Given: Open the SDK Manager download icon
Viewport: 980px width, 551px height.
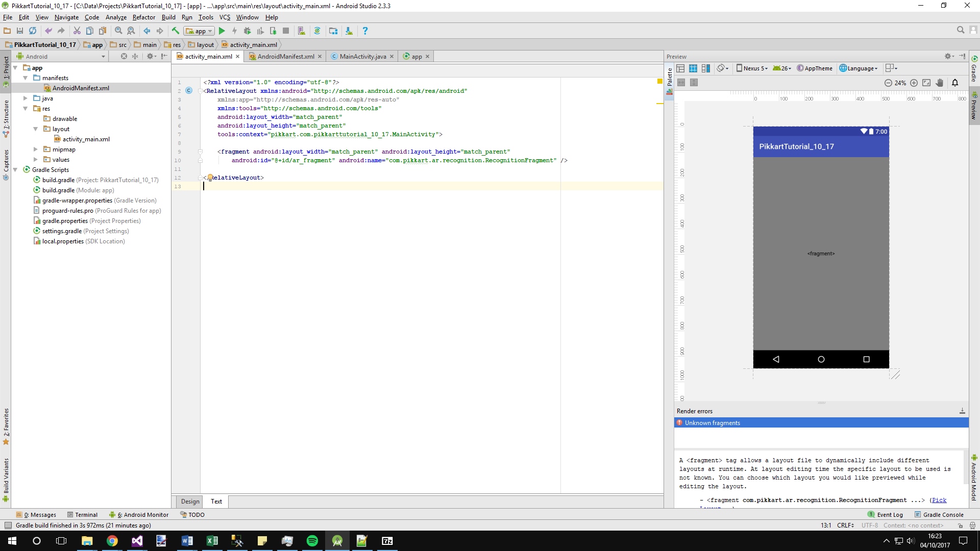Looking at the screenshot, I should pyautogui.click(x=349, y=31).
